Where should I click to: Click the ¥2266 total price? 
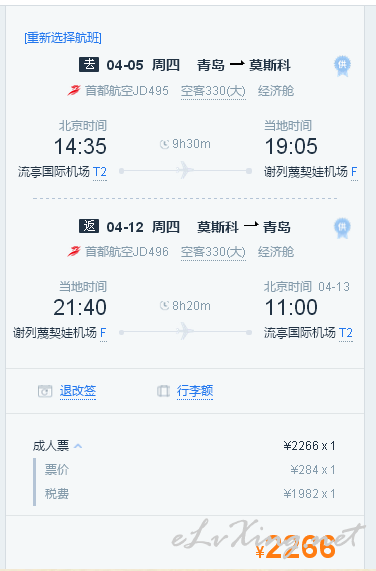click(296, 547)
